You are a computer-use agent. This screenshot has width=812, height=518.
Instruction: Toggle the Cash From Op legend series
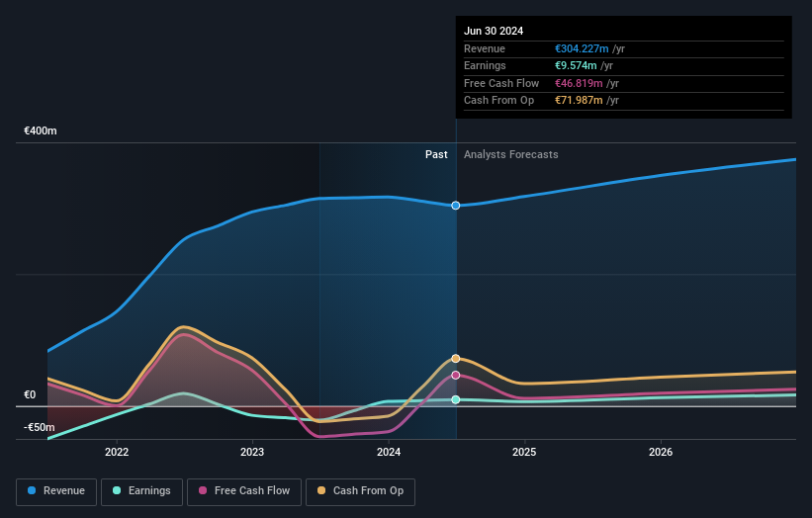[360, 491]
